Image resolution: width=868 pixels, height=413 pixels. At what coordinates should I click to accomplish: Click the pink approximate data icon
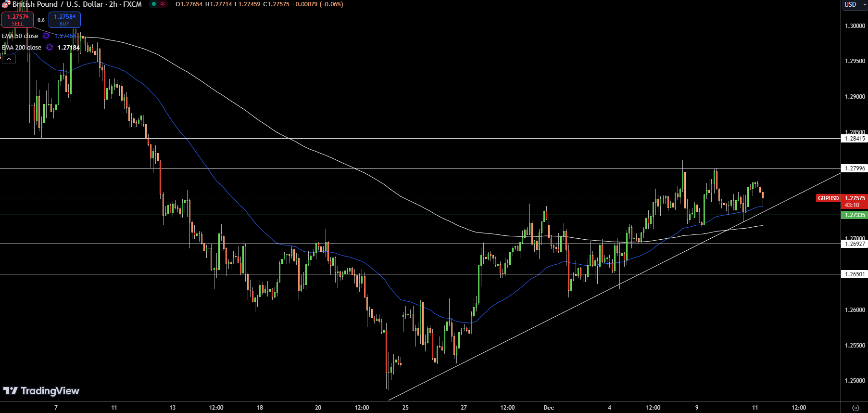coord(163,4)
